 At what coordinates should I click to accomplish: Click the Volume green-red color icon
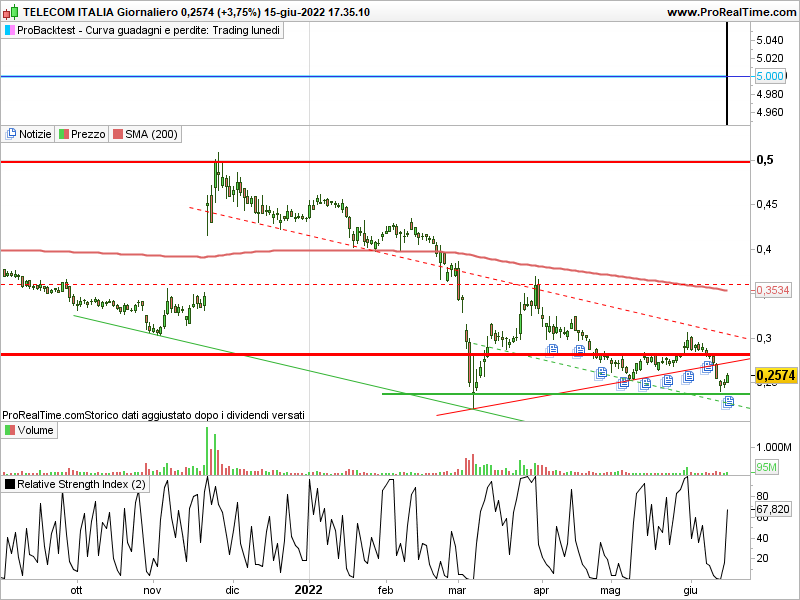pos(10,430)
